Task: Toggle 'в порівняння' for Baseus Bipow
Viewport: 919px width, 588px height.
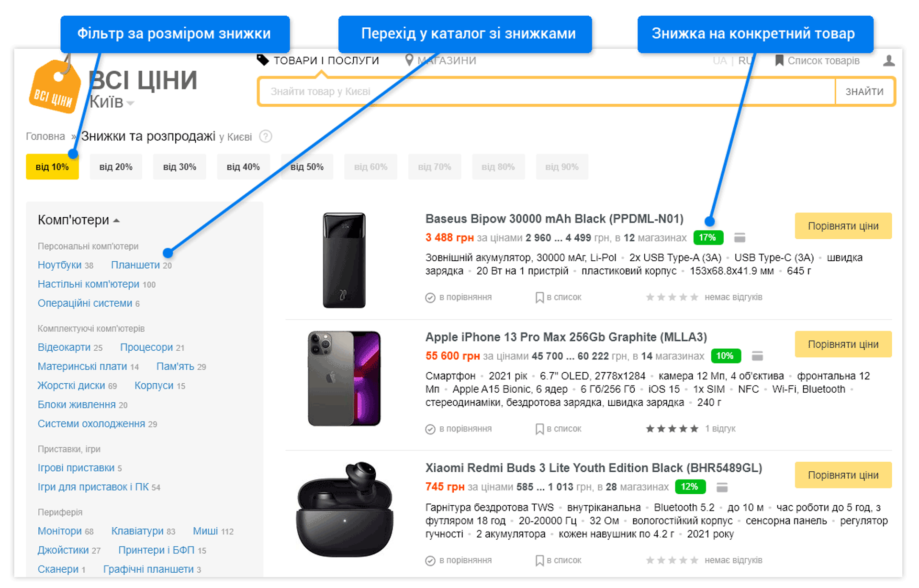Action: 459,298
